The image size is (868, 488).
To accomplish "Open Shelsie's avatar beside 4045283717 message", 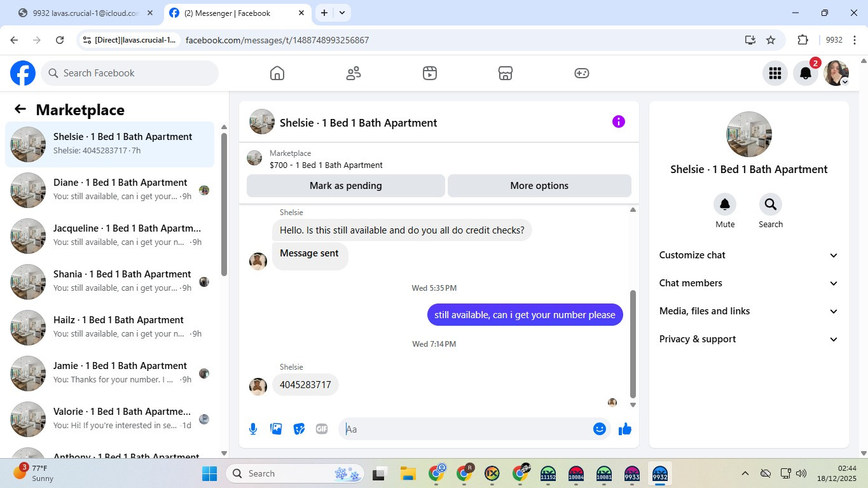I will [x=258, y=386].
